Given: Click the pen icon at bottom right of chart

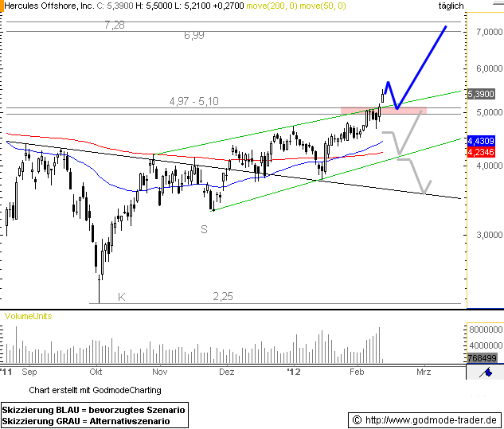Looking at the screenshot, I should pos(486,372).
